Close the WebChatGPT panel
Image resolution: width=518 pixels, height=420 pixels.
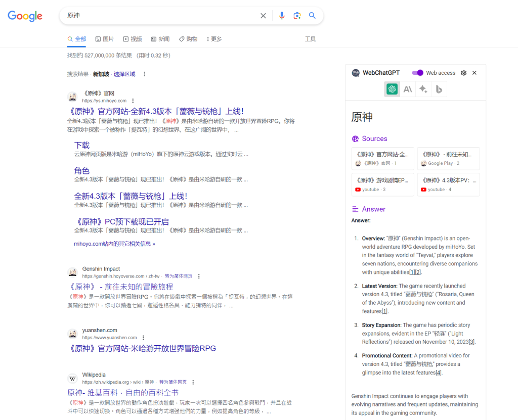pos(474,73)
